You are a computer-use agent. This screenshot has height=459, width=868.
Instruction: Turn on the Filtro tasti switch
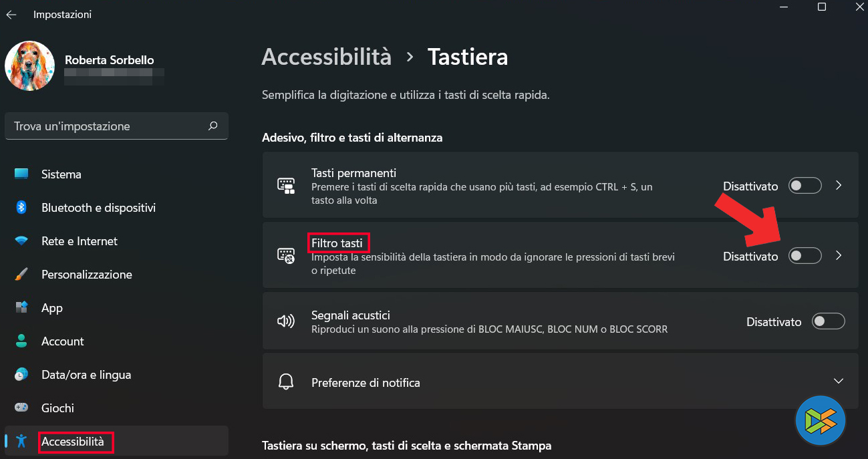(805, 256)
